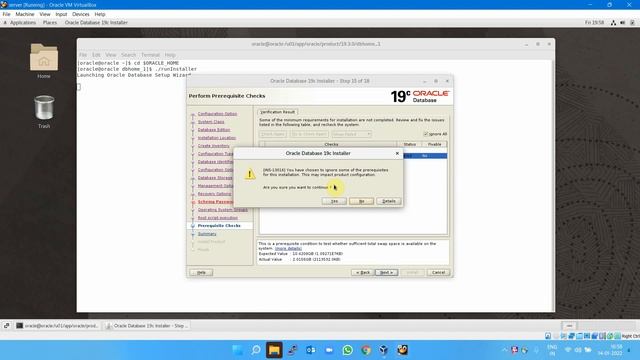Viewport: 640px width, 360px height.
Task: Open Details in the warning dialog
Action: pyautogui.click(x=389, y=201)
